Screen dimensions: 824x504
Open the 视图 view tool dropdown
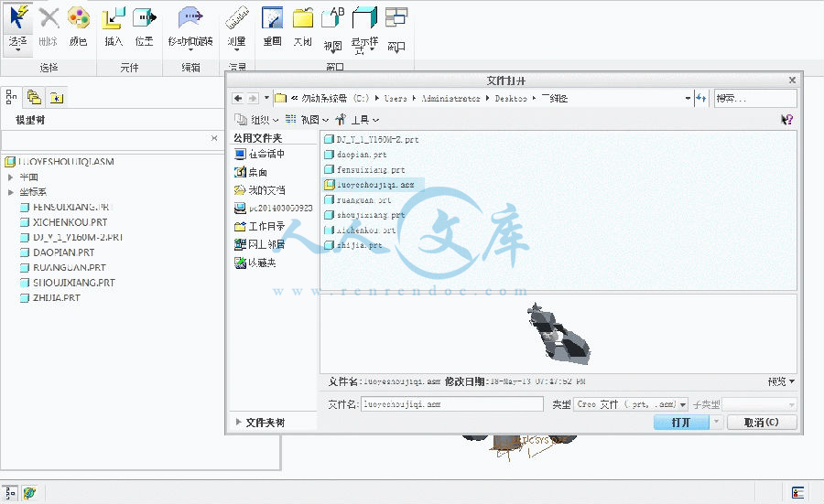[x=332, y=29]
